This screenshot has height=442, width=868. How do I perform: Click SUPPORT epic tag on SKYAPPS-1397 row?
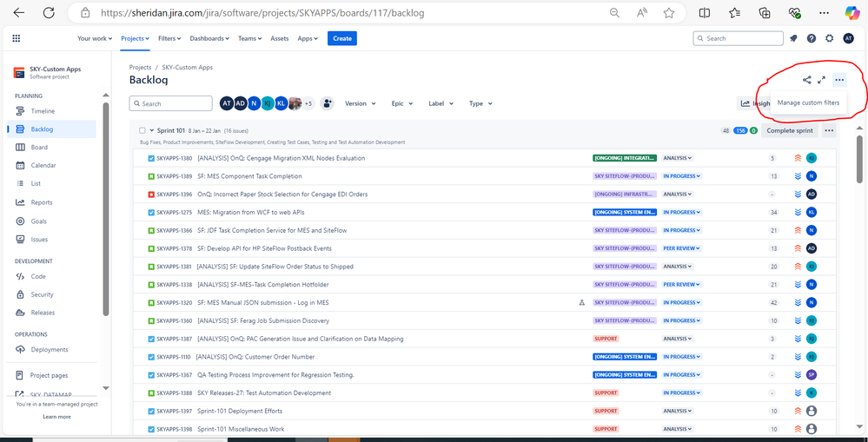coord(605,411)
